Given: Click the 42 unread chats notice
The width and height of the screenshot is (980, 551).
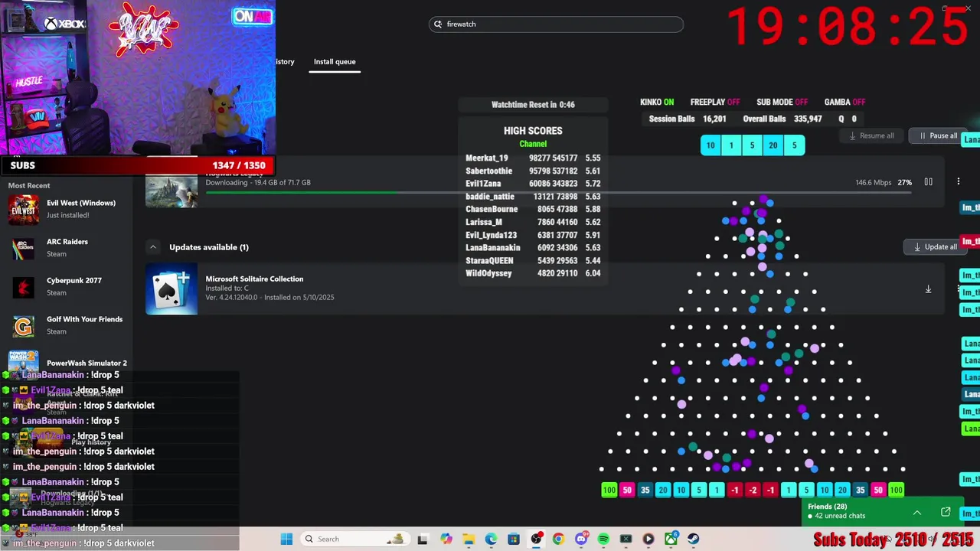Looking at the screenshot, I should [x=841, y=516].
